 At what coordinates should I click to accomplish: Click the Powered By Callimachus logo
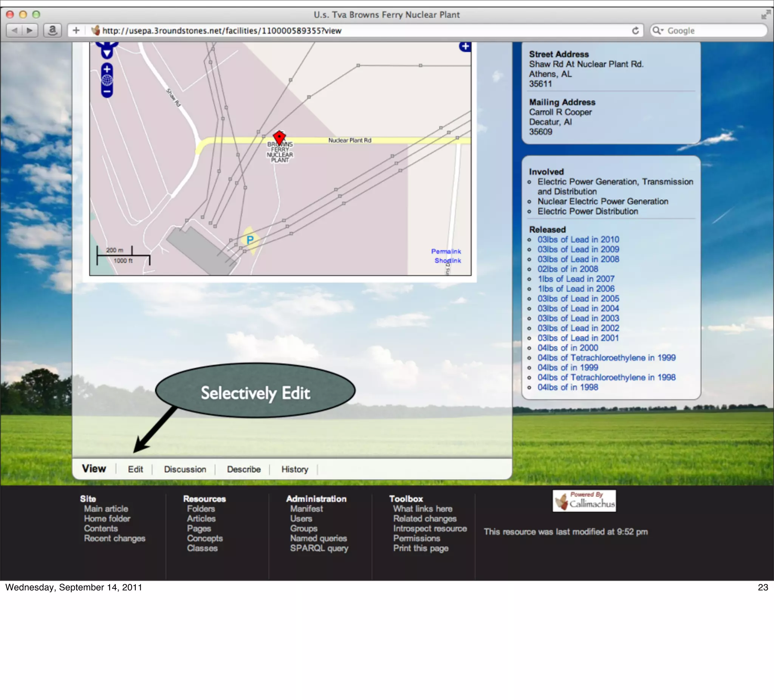click(x=584, y=501)
